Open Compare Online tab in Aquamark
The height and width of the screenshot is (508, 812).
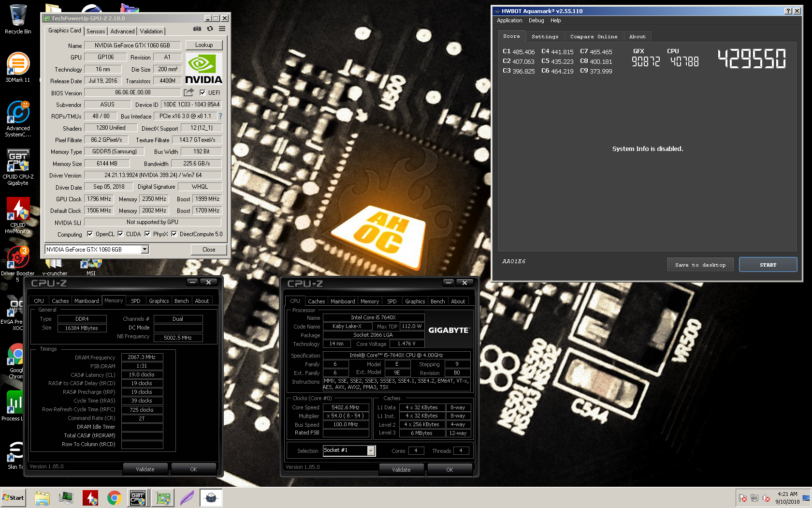click(x=594, y=36)
